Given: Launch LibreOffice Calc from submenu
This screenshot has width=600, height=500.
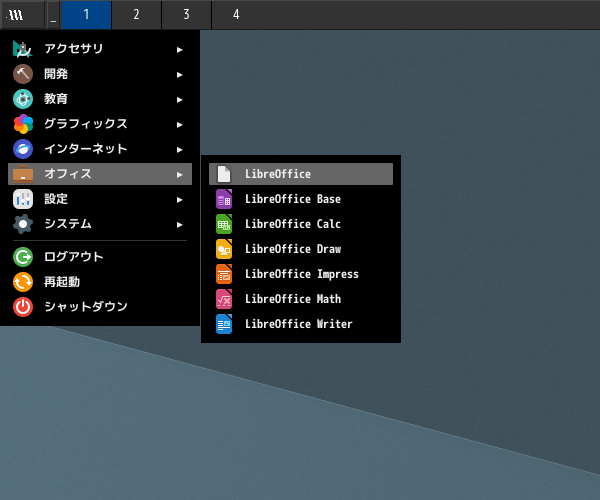Looking at the screenshot, I should [301, 224].
